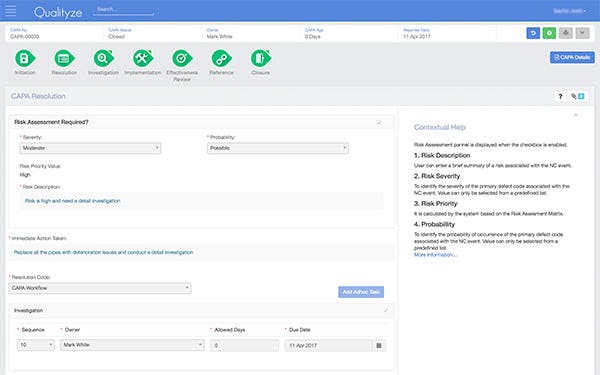
Task: Click the '1. Risk Description' help heading
Action: pos(442,156)
